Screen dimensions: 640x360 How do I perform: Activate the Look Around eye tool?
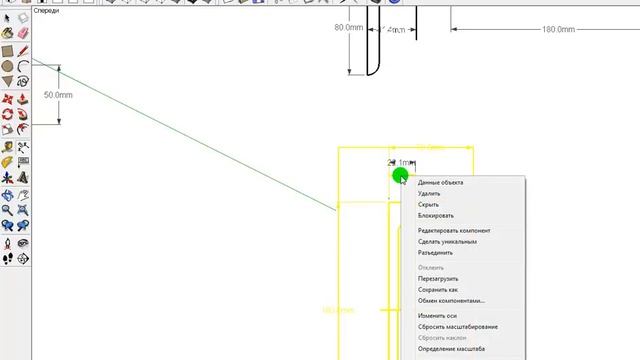point(23,244)
